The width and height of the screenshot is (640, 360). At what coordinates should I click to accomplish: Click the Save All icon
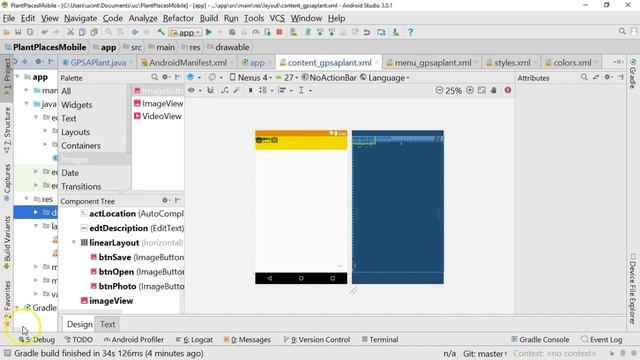[x=18, y=32]
